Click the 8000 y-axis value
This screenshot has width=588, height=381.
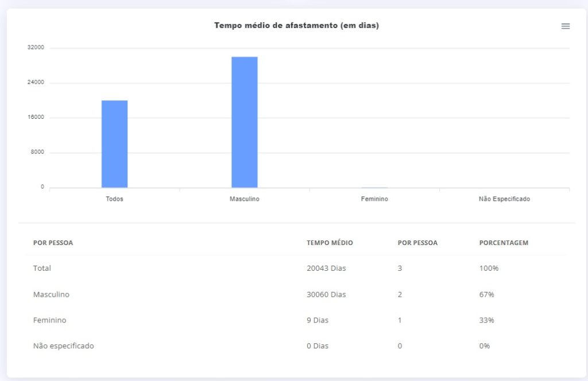[37, 152]
